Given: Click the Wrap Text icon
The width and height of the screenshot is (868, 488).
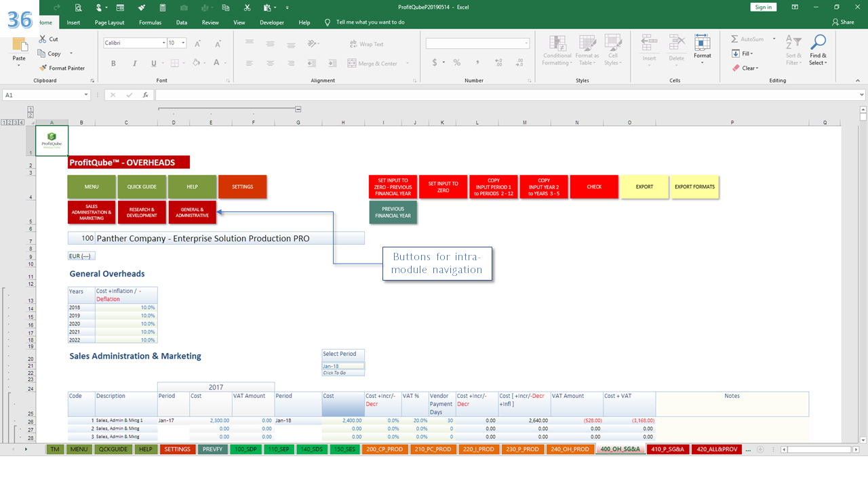Looking at the screenshot, I should pyautogui.click(x=353, y=44).
